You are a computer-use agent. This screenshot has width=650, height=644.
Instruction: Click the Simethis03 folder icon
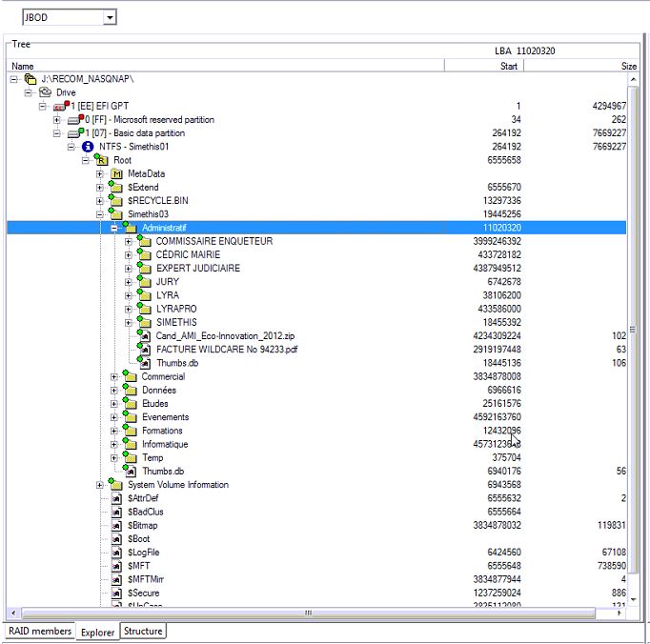115,213
